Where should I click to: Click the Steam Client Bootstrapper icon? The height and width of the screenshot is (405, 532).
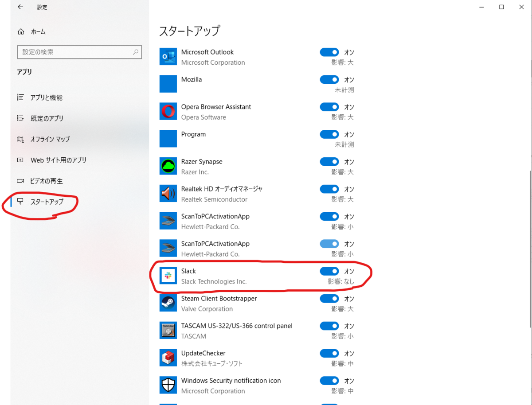pos(168,304)
